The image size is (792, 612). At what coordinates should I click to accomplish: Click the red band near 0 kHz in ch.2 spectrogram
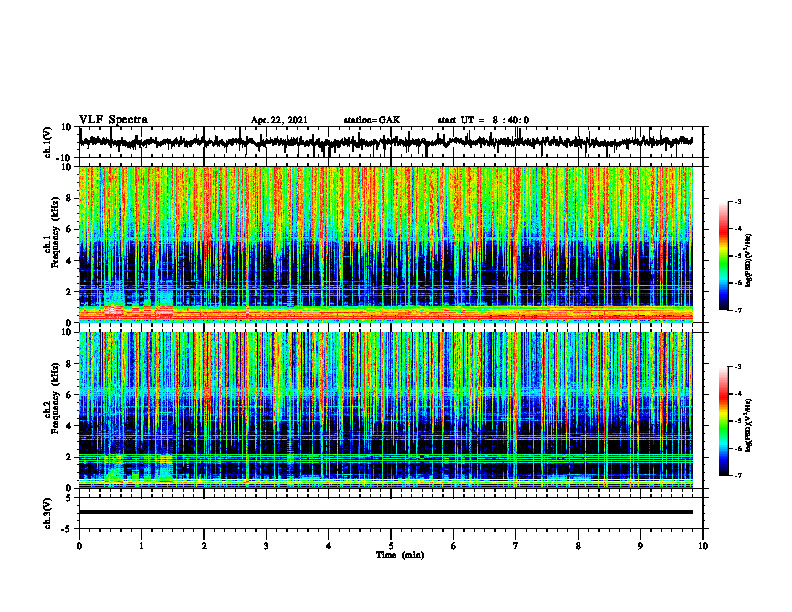pos(385,487)
